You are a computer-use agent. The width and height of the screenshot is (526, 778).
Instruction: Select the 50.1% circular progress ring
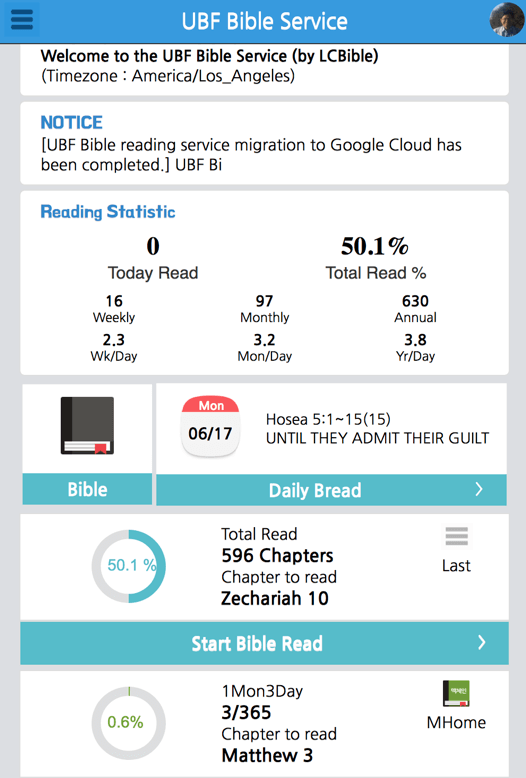pyautogui.click(x=129, y=566)
